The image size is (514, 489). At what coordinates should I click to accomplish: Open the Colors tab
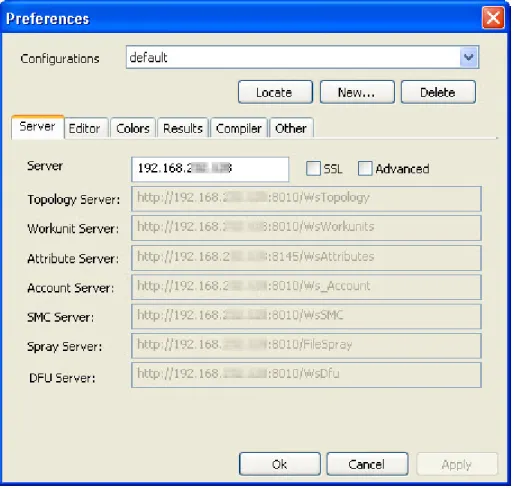(x=133, y=128)
